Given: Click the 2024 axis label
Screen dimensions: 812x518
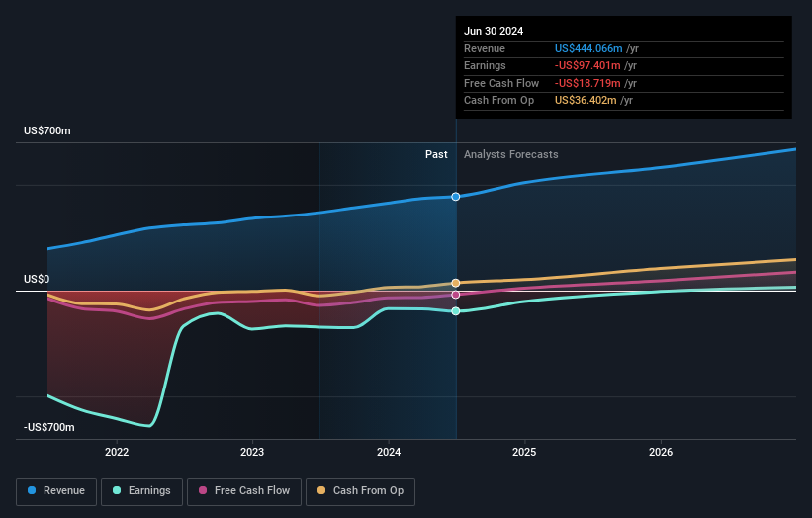Looking at the screenshot, I should [x=389, y=452].
